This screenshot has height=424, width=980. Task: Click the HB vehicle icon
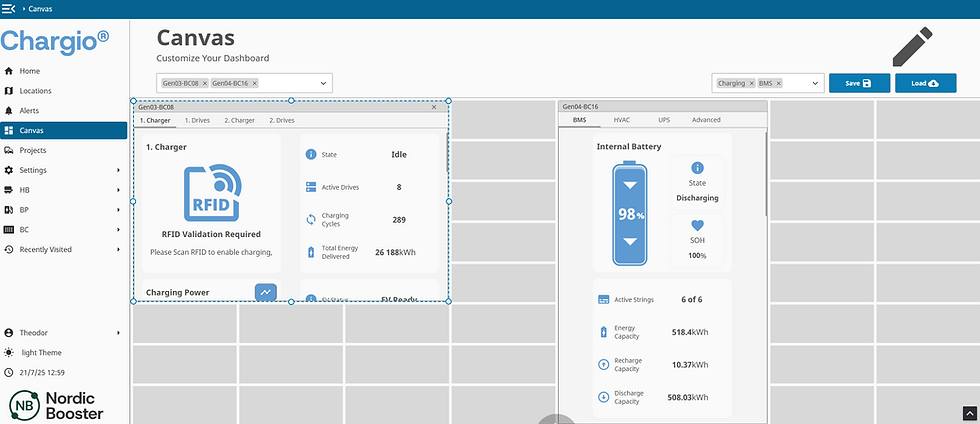(9, 190)
